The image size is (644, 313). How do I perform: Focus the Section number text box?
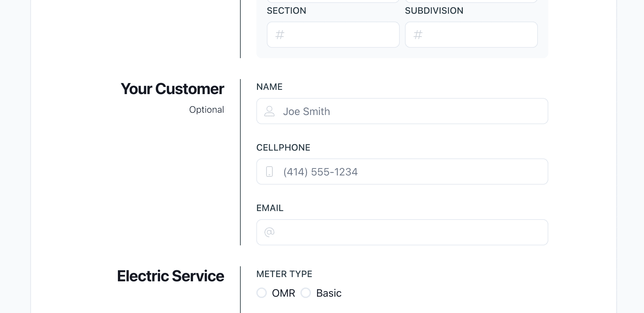340,35
